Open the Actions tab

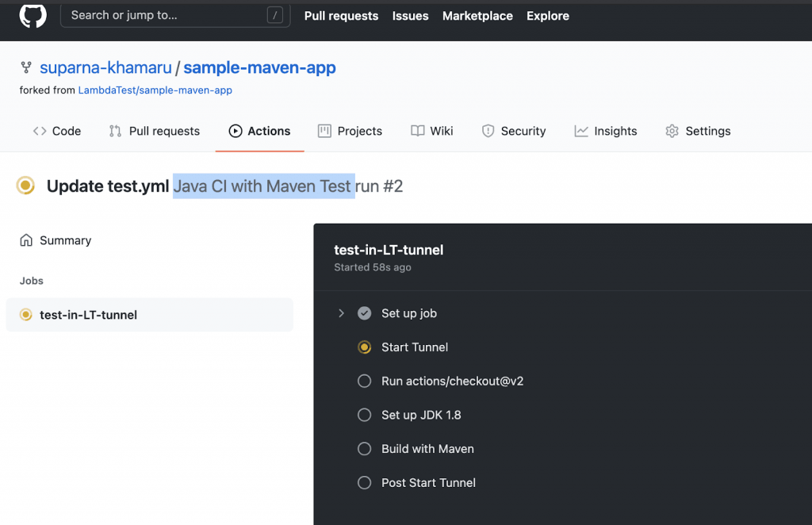(259, 131)
